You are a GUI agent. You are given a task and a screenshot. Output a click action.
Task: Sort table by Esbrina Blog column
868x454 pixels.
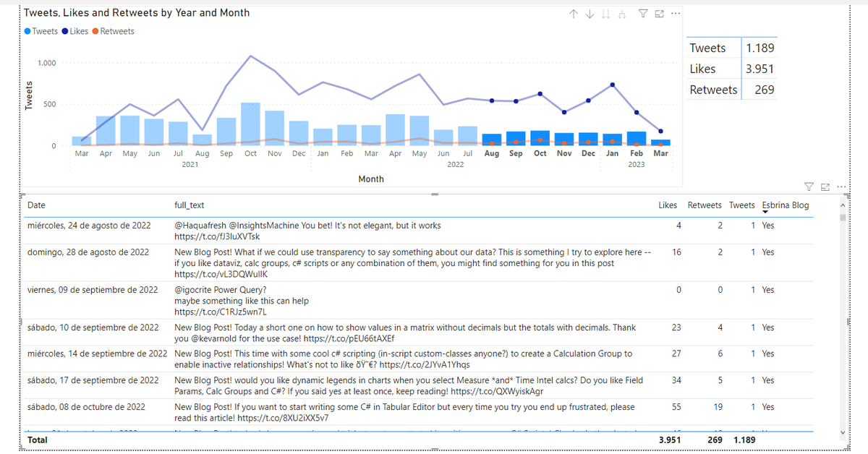(x=786, y=205)
